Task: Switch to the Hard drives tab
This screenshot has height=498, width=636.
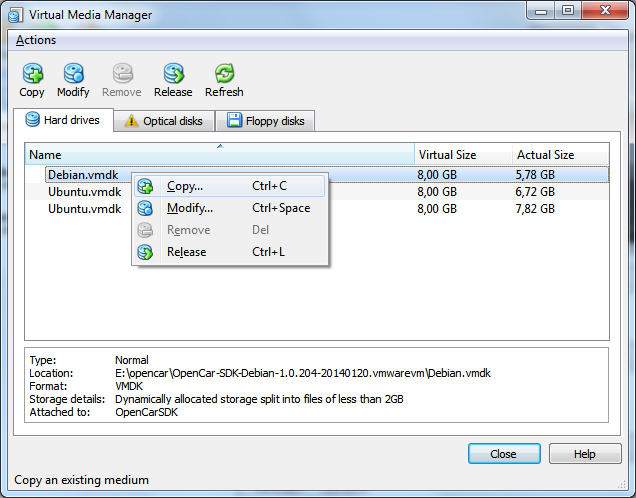Action: pyautogui.click(x=63, y=120)
